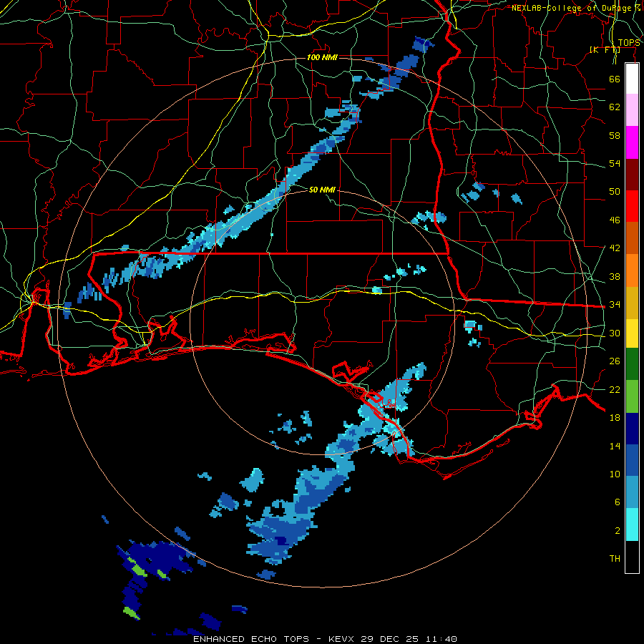
Task: Click the magenta legend swatch
Action: pyautogui.click(x=632, y=142)
